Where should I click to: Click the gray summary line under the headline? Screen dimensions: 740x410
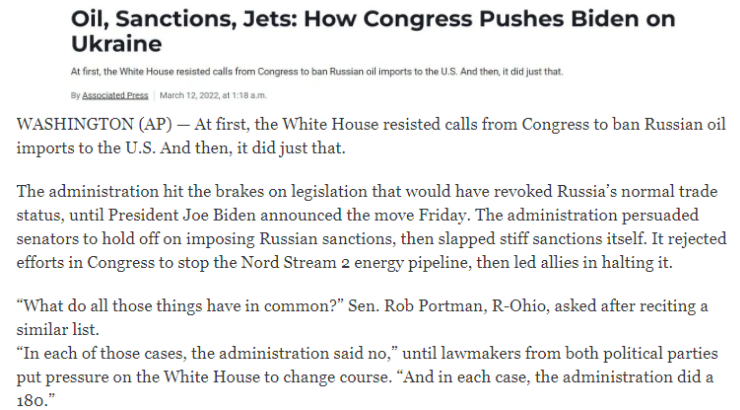(317, 72)
